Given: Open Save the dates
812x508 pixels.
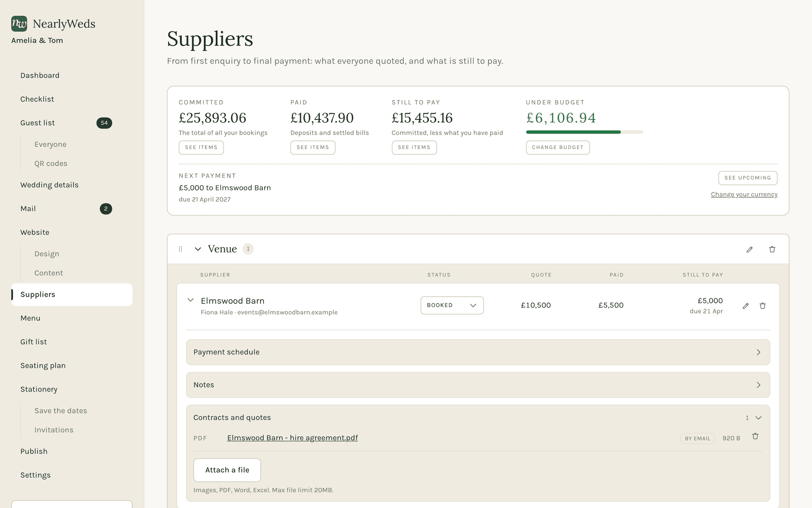Looking at the screenshot, I should (60, 411).
